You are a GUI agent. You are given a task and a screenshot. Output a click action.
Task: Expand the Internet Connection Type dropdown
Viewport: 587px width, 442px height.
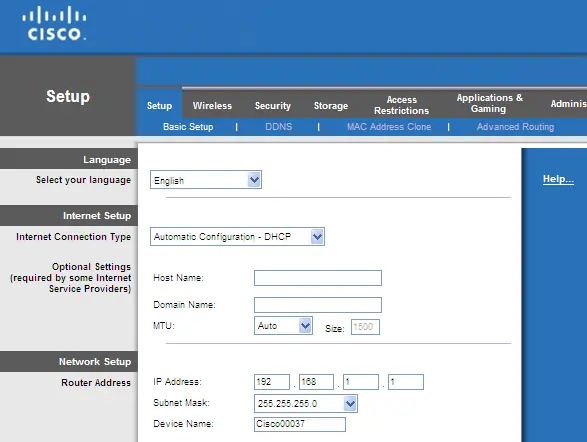click(x=237, y=237)
